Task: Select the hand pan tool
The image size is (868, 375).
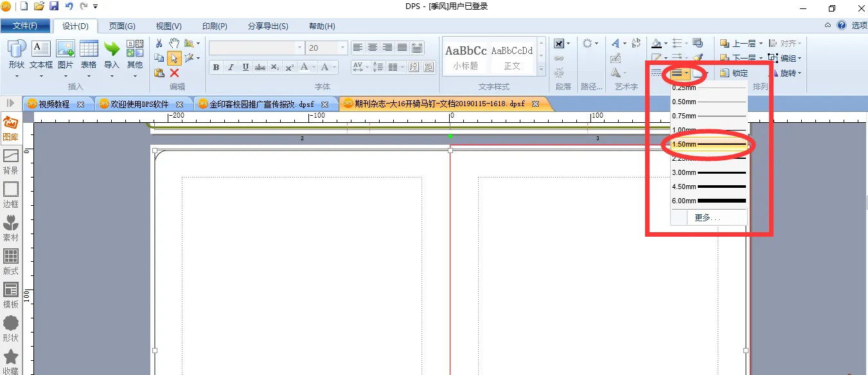Action: [x=174, y=43]
